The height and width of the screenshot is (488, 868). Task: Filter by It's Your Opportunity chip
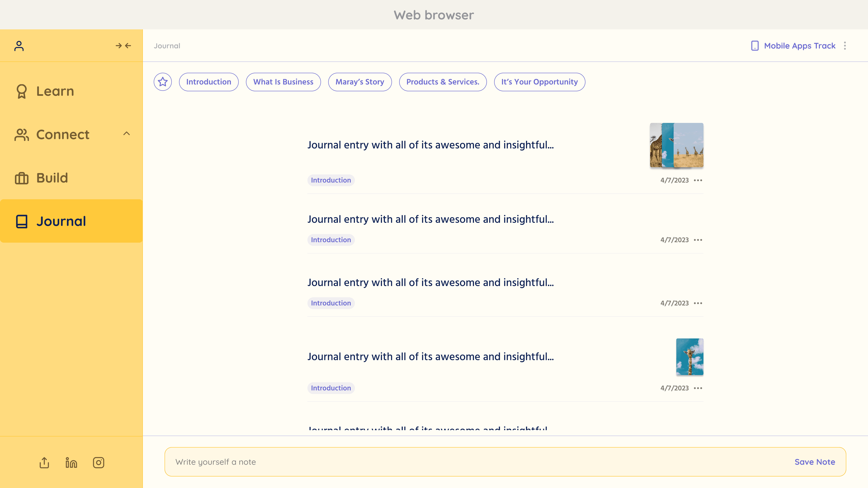tap(540, 82)
